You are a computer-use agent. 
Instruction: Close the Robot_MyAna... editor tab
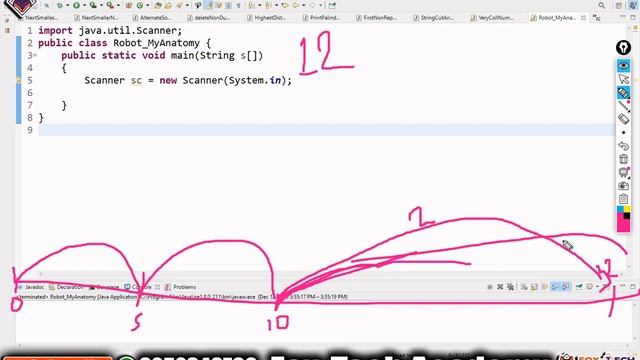[583, 18]
